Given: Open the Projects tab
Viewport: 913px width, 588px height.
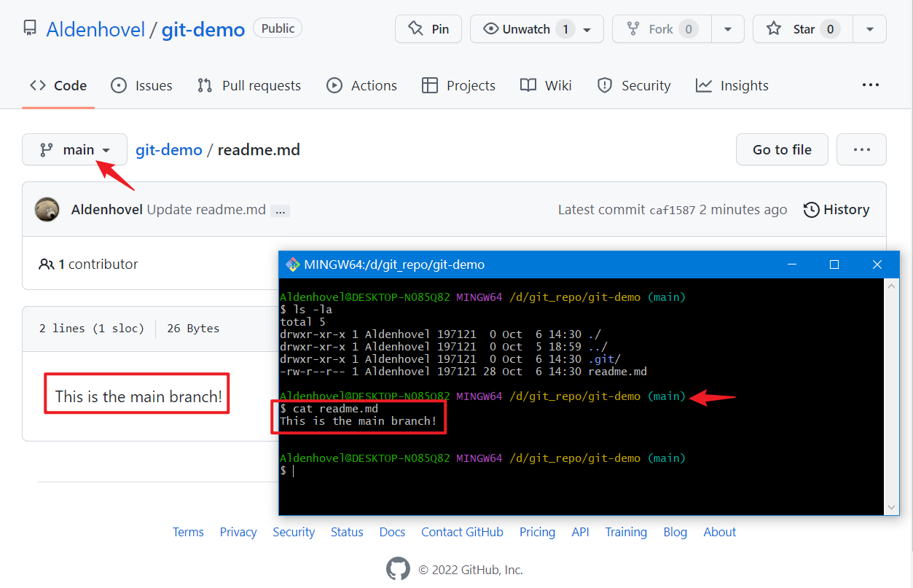Looking at the screenshot, I should coord(459,85).
